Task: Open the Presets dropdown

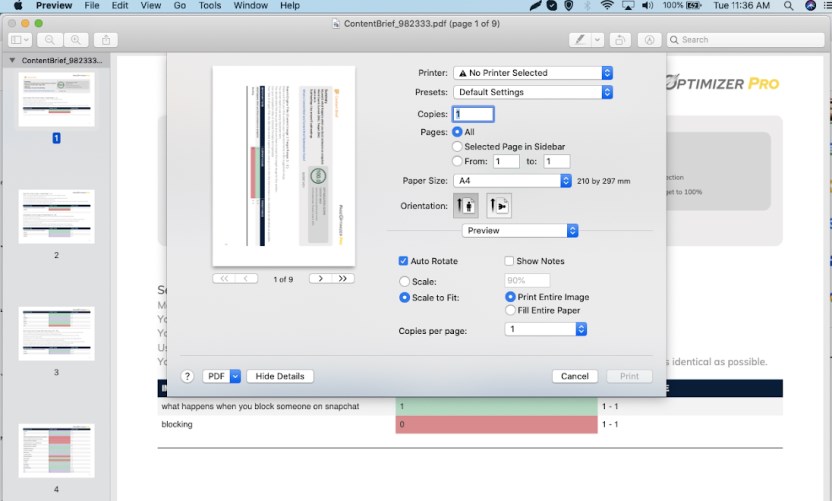Action: [533, 92]
